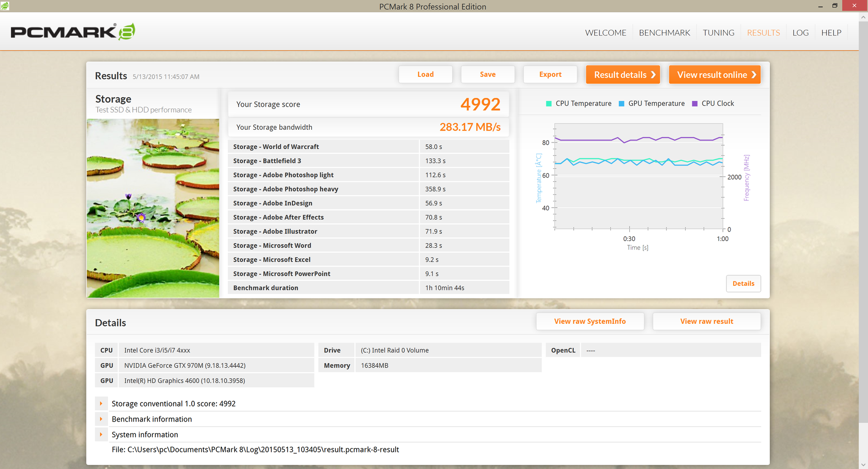Click the Load button

coord(425,74)
